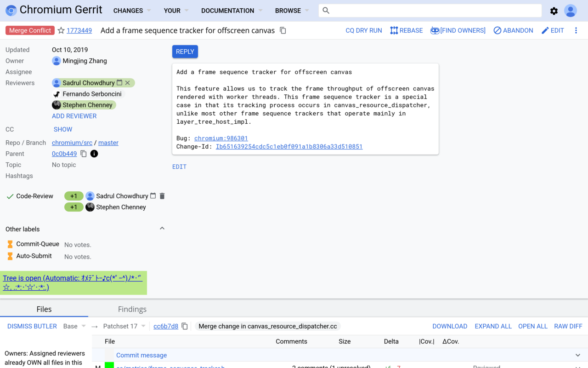Switch to the Findings tab
Screen dimensions: 588x368
tap(132, 309)
